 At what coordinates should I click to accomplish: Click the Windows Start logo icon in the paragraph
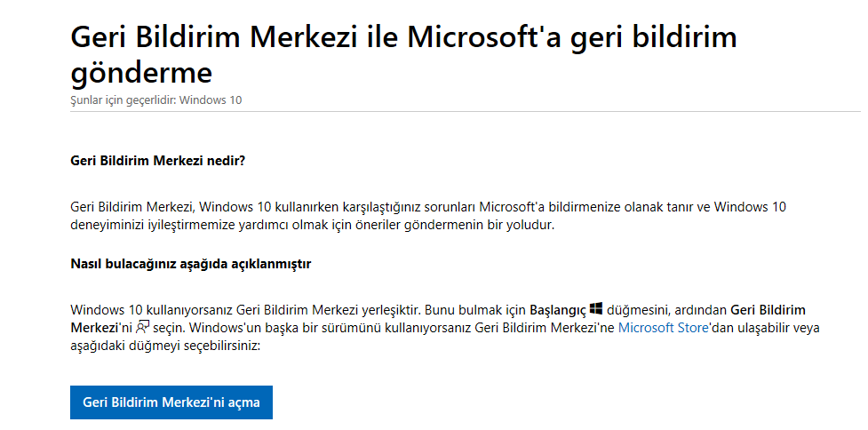[x=595, y=308]
